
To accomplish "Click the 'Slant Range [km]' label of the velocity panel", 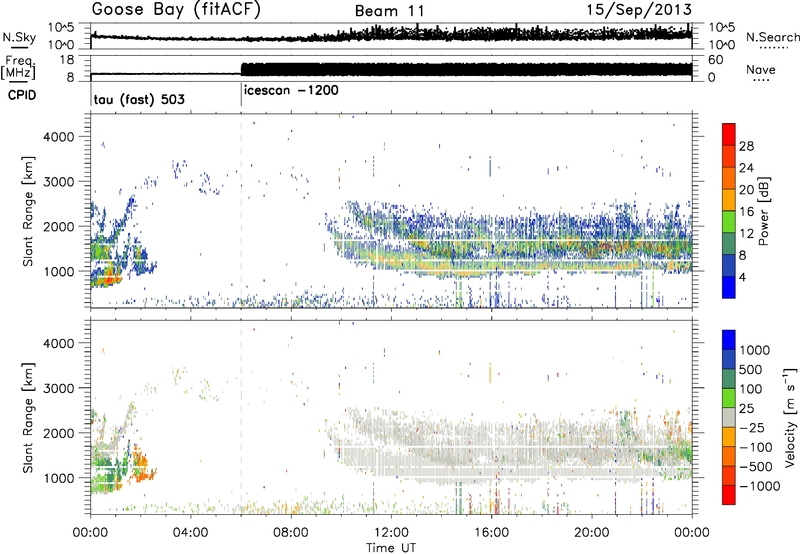I will 28,417.
